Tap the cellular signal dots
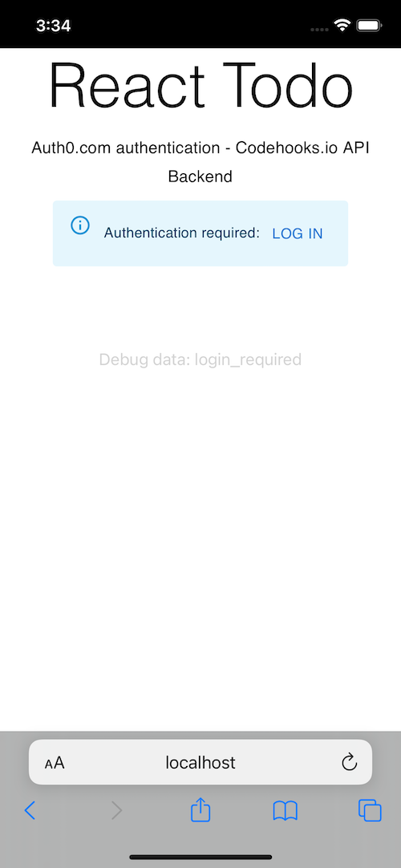 click(x=320, y=29)
